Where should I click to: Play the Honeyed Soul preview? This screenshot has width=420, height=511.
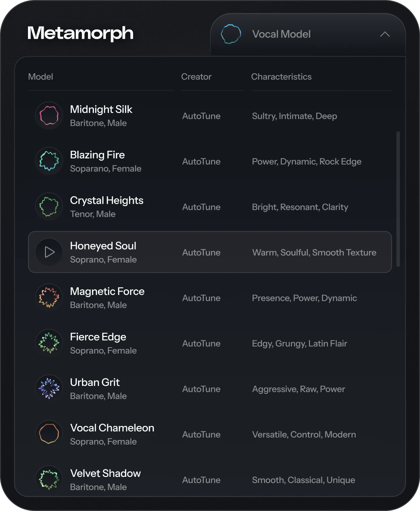pos(49,252)
